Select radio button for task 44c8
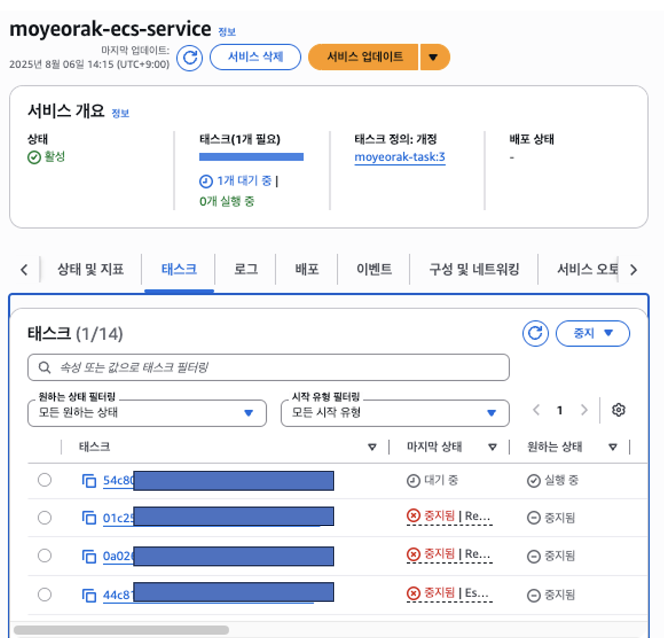664x644 pixels. coord(45,595)
